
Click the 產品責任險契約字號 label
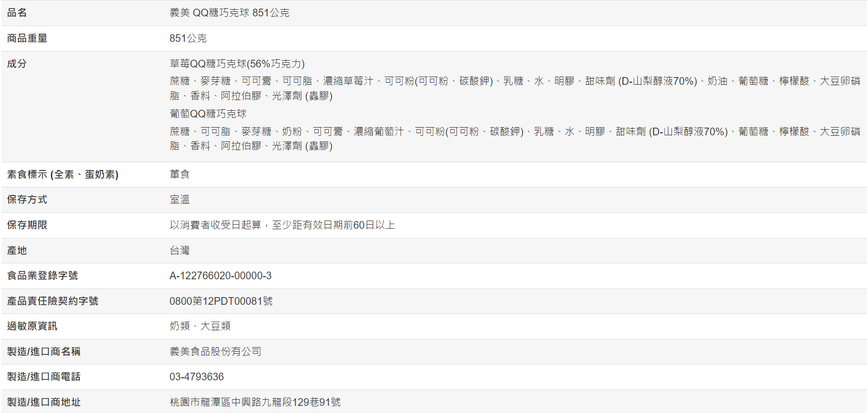point(53,301)
